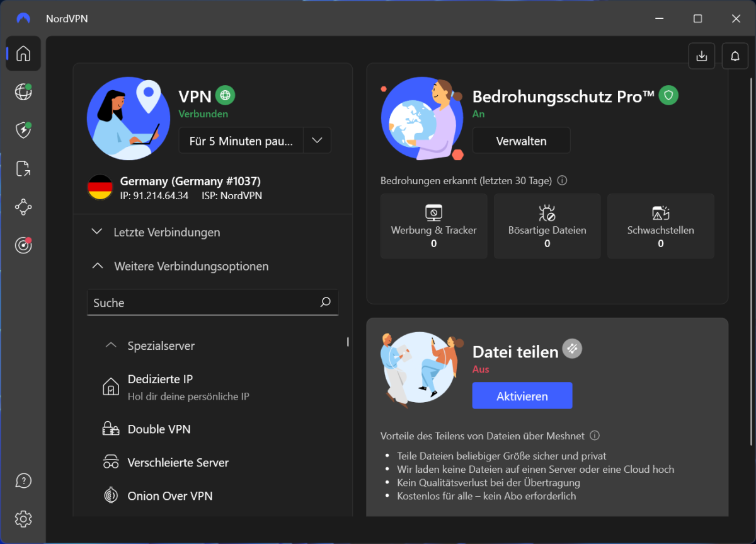The width and height of the screenshot is (756, 544).
Task: Pause VPN with Für 5 Minuten button
Action: [241, 141]
